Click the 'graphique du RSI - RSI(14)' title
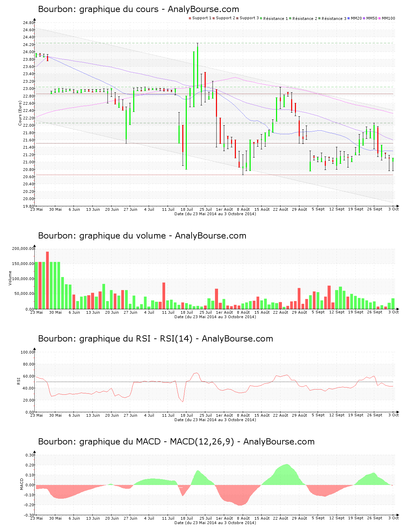412x532 pixels. pos(136,339)
